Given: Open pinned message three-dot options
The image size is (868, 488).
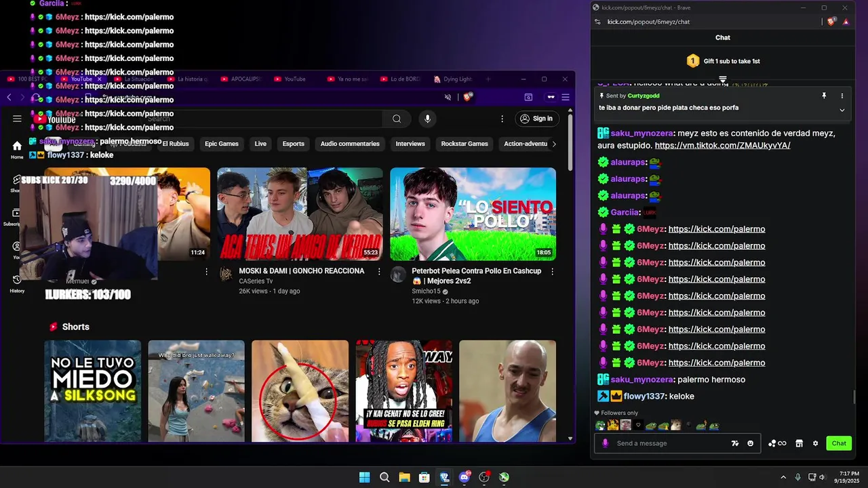Looking at the screenshot, I should (842, 96).
